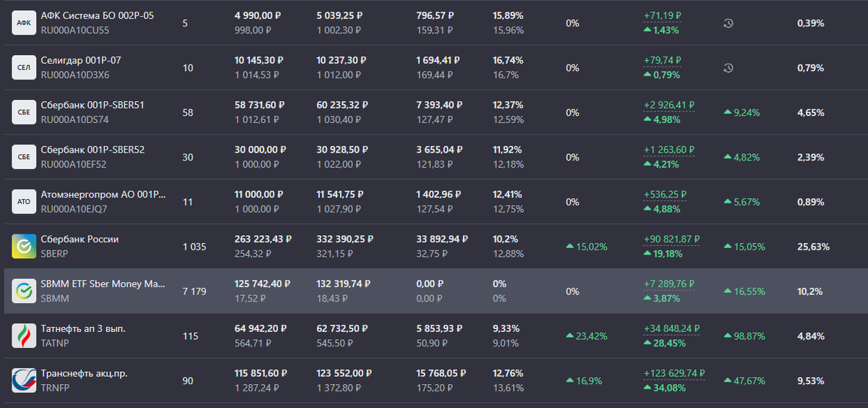Image resolution: width=868 pixels, height=408 pixels.
Task: Click yield 15,89% in АФК Система row
Action: point(508,15)
